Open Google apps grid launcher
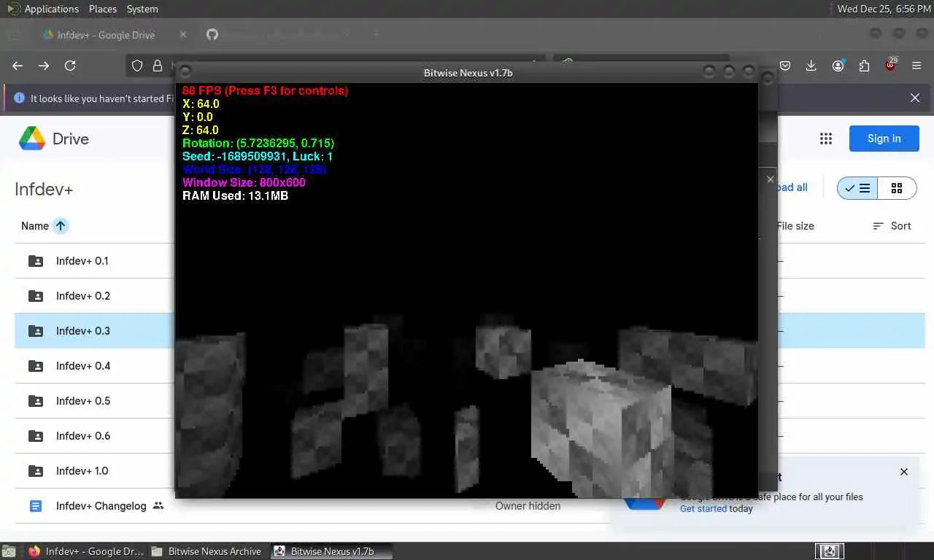Viewport: 934px width, 560px height. pos(826,139)
